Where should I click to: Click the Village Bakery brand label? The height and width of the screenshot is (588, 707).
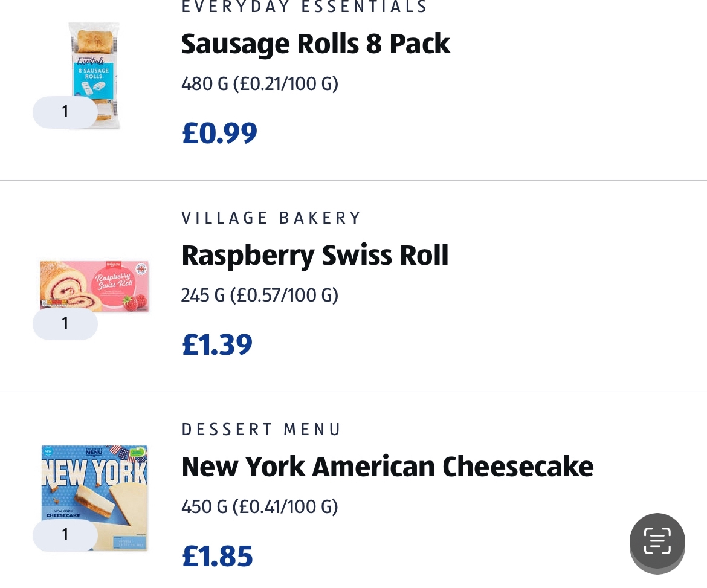coord(271,218)
